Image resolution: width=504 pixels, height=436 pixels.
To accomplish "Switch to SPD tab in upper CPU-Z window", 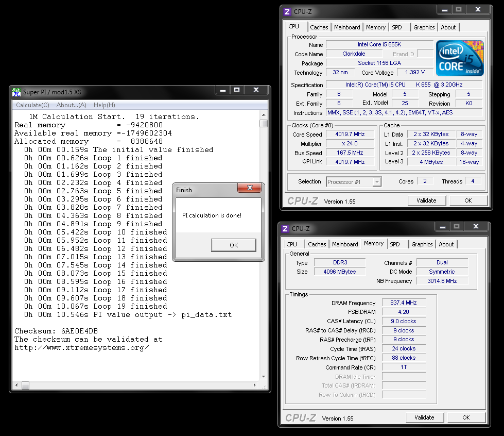I will (397, 27).
